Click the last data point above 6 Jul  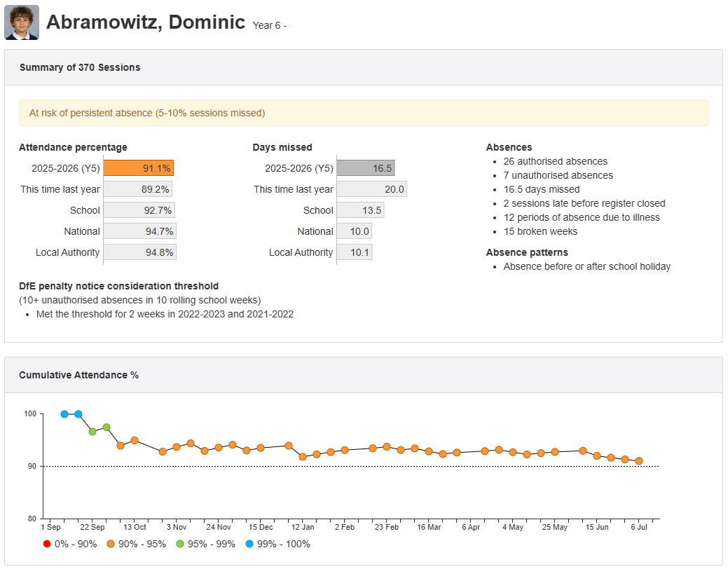(639, 461)
